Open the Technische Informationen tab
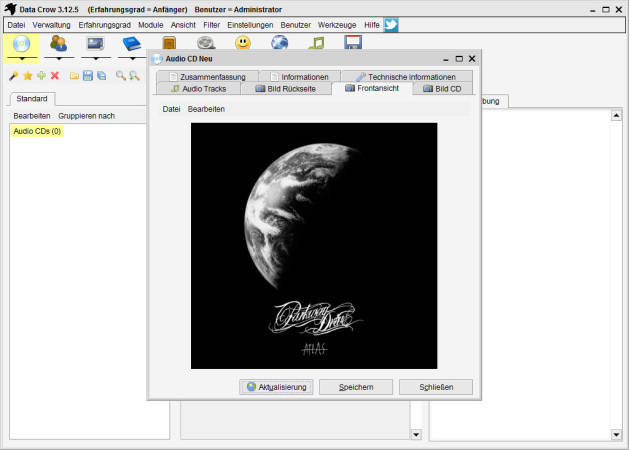 point(405,77)
